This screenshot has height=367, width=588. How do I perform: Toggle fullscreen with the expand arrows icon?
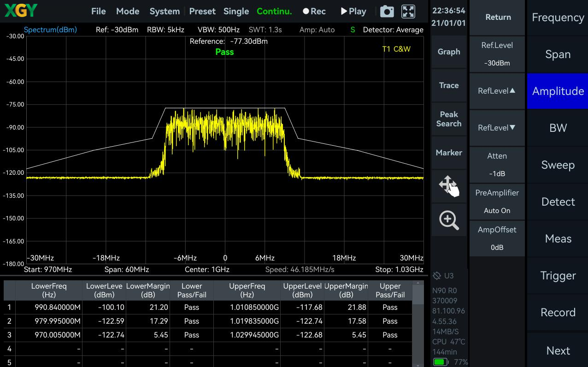(408, 12)
